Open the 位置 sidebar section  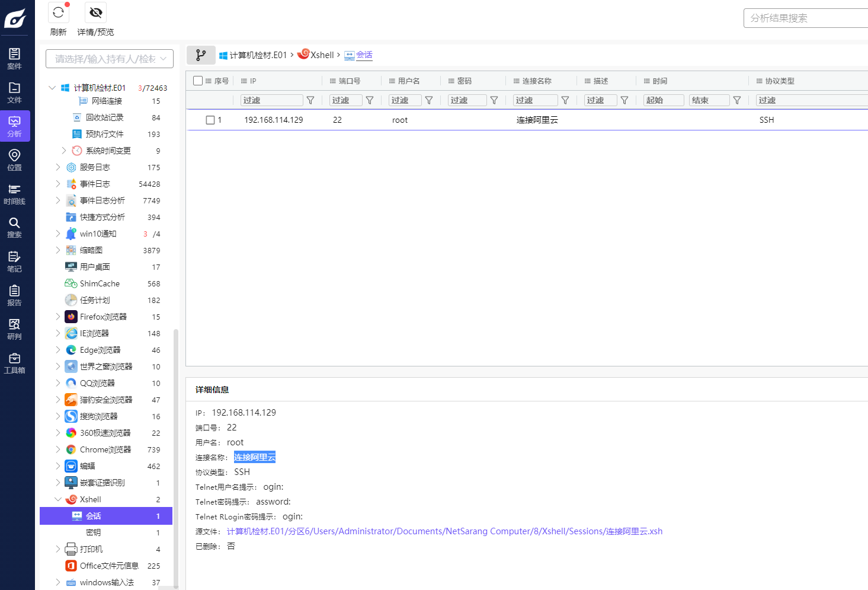click(x=15, y=160)
